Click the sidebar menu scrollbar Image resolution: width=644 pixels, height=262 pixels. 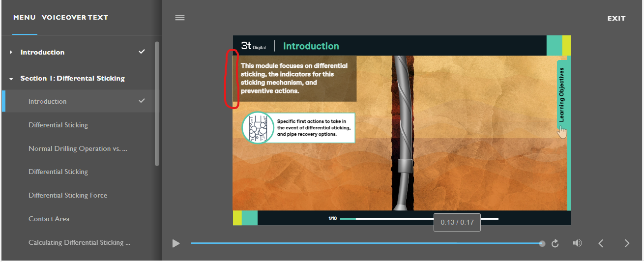pyautogui.click(x=157, y=103)
